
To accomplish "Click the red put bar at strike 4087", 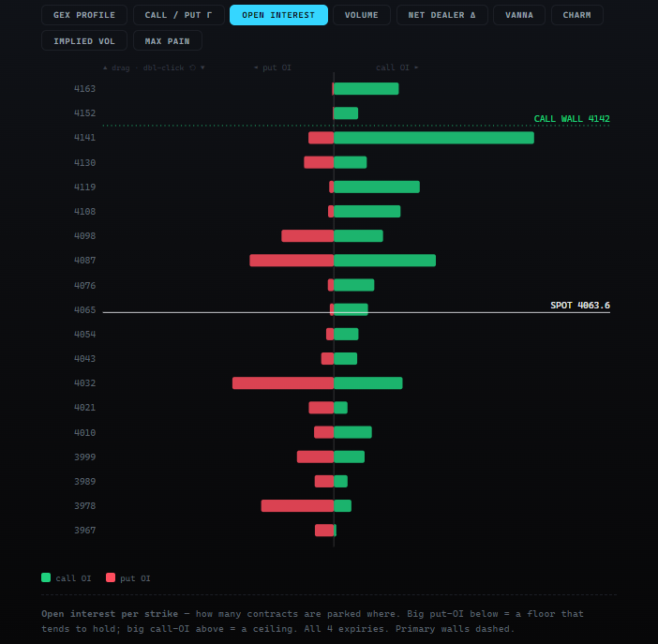I will click(x=292, y=261).
